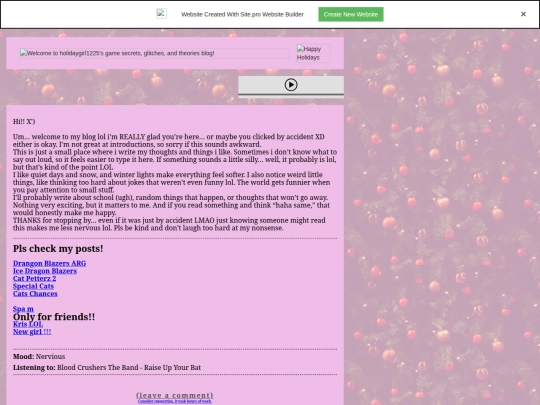540x405 pixels.
Task: Open the Cats Chances post
Action: 35,294
